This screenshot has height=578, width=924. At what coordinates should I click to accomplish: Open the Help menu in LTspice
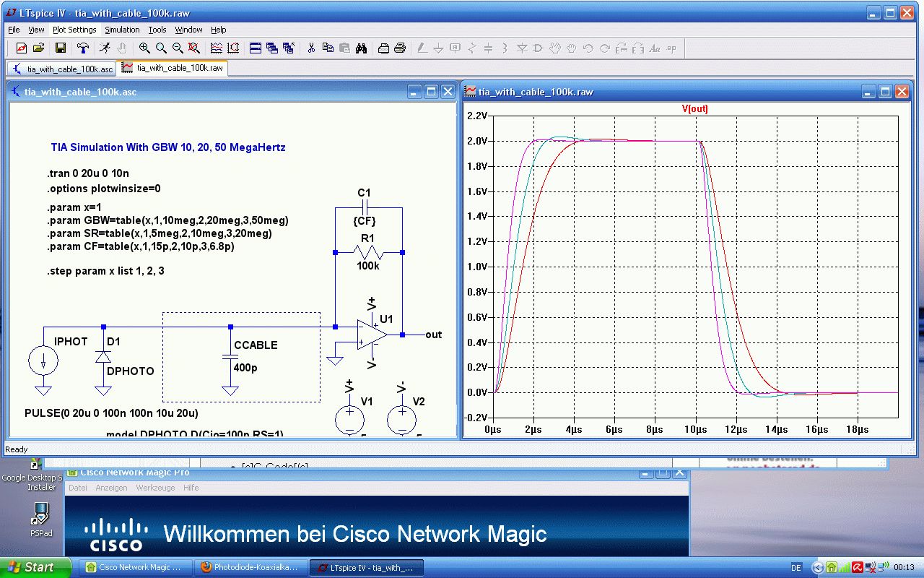(219, 30)
